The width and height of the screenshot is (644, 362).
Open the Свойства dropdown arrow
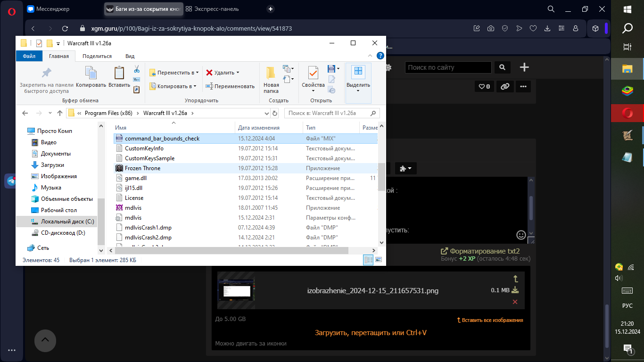(x=313, y=90)
